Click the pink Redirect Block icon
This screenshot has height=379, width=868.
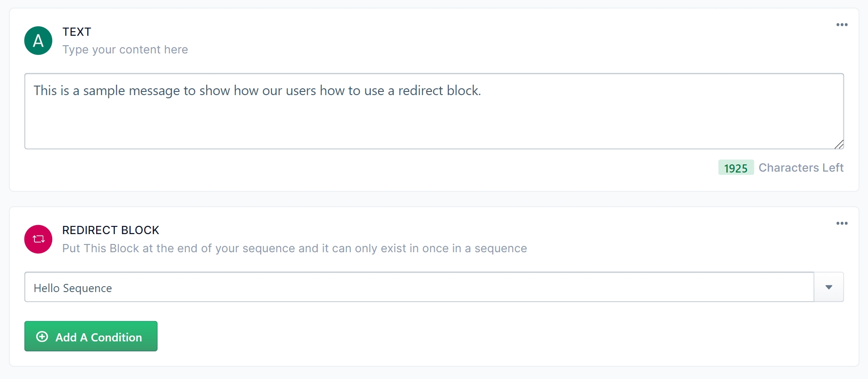coord(38,239)
